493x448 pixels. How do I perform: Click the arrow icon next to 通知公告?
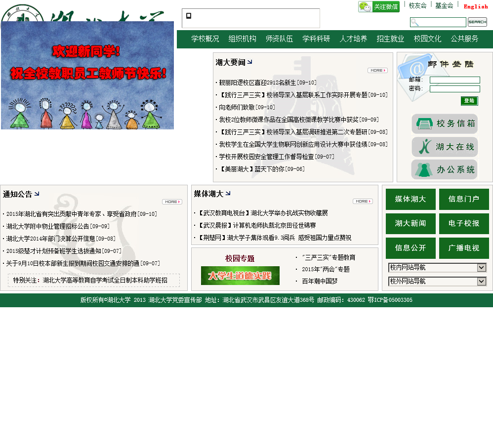37,194
